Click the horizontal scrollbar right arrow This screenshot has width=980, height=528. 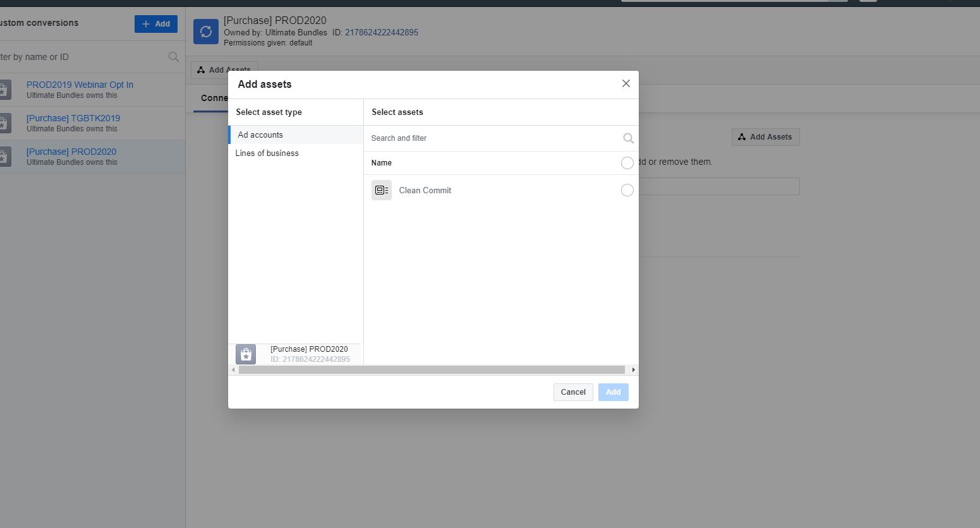click(633, 370)
